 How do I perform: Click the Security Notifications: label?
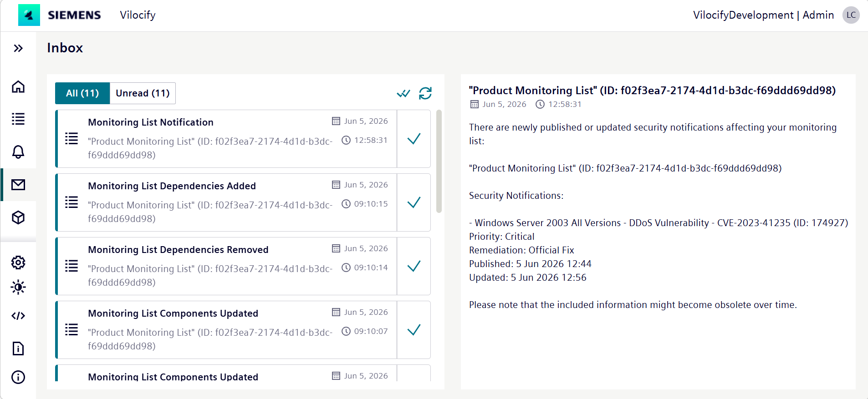pyautogui.click(x=516, y=196)
